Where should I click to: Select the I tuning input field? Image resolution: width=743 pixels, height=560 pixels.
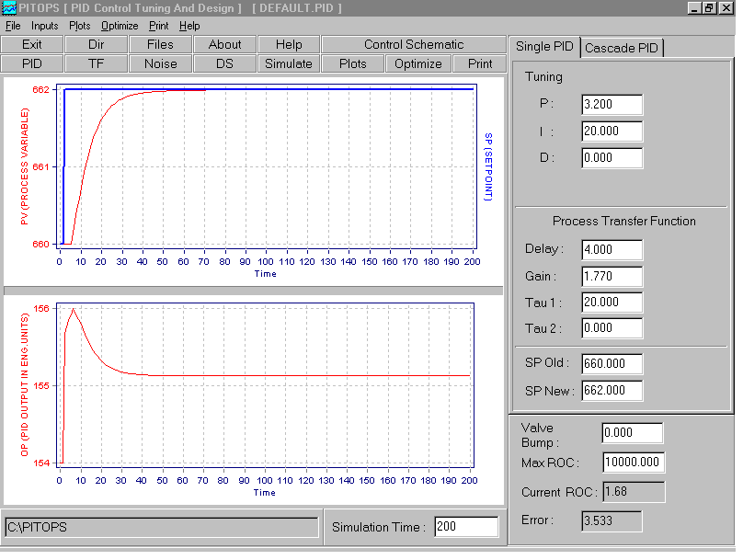tap(612, 131)
